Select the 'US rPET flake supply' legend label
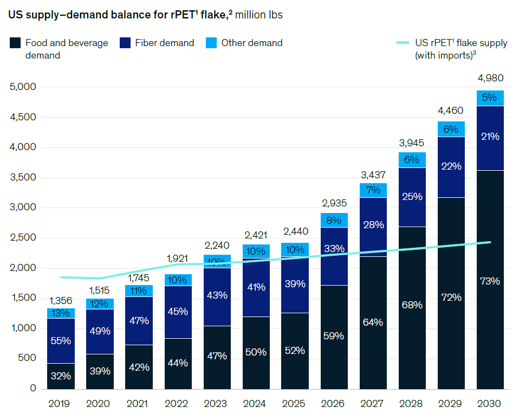532x420 pixels. (461, 49)
